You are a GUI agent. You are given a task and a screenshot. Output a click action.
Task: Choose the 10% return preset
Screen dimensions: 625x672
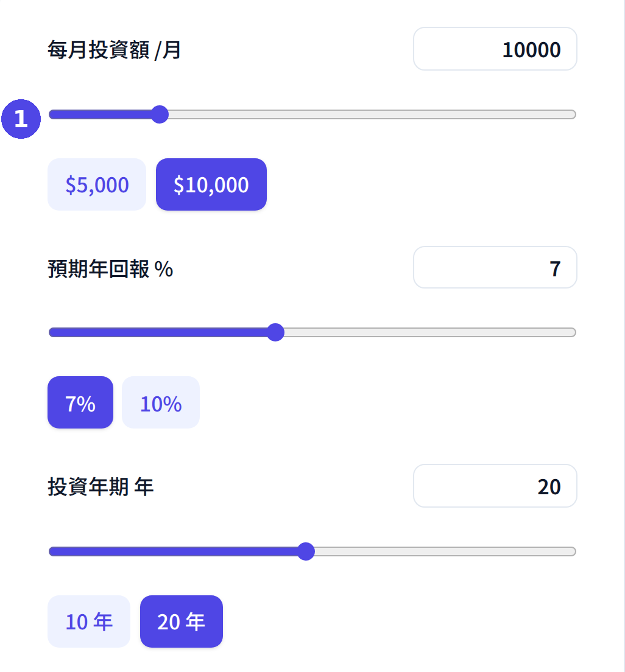click(x=161, y=402)
